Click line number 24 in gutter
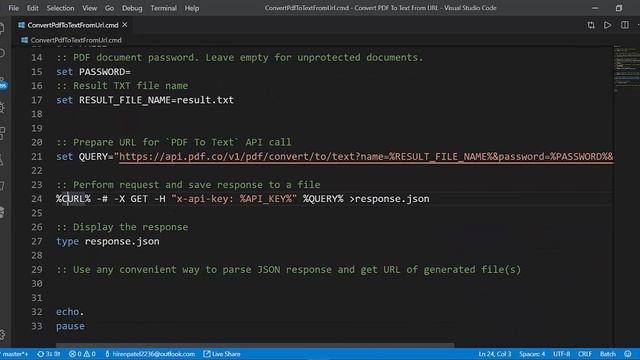 coord(37,199)
